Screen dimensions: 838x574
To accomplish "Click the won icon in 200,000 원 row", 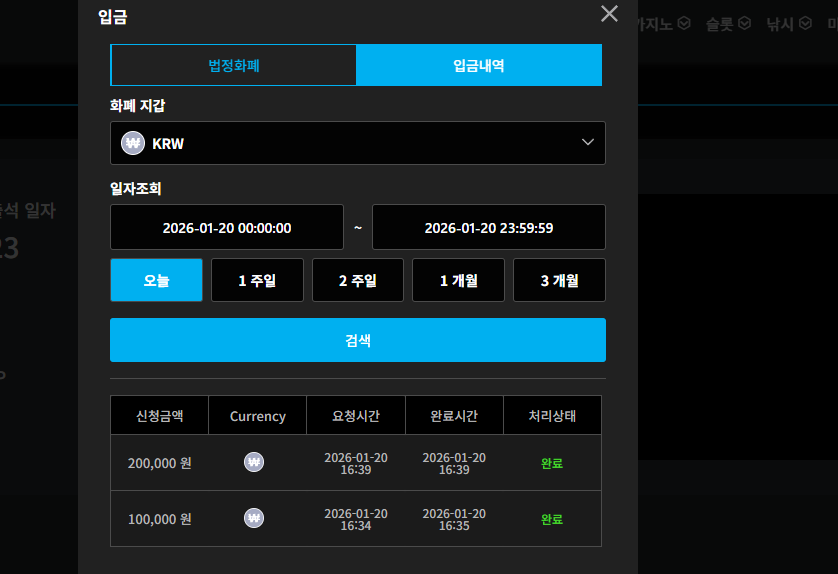I will coord(254,462).
